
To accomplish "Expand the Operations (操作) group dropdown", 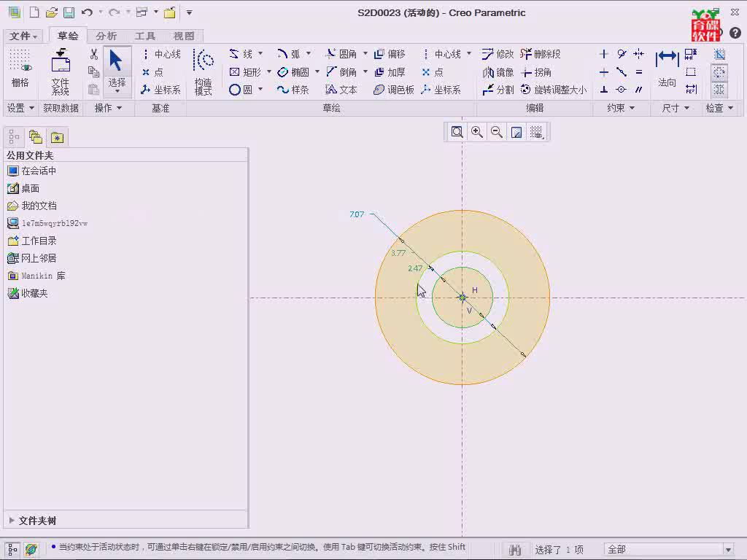I will coord(108,108).
